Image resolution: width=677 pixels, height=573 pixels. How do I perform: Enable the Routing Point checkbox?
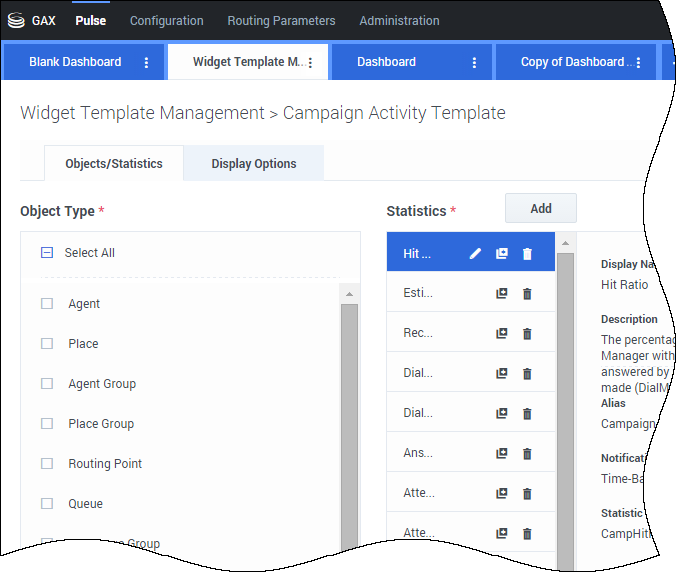47,464
